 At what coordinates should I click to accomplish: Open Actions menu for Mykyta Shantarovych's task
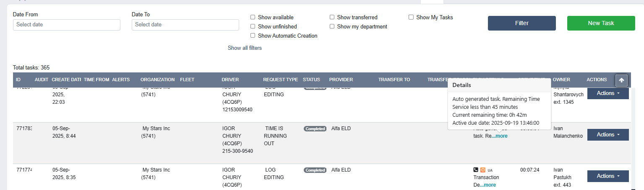point(608,93)
